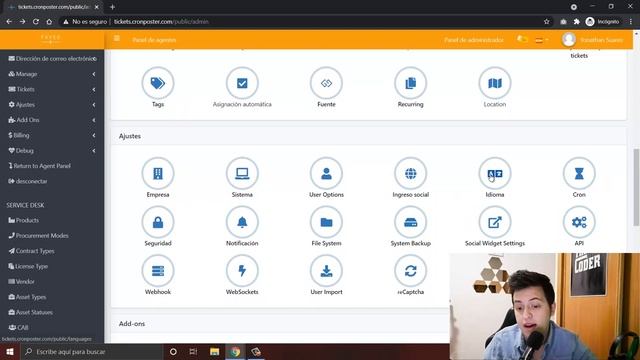Open File Explorer from taskbar
Viewport: 640px width, 360px height.
pyautogui.click(x=214, y=351)
